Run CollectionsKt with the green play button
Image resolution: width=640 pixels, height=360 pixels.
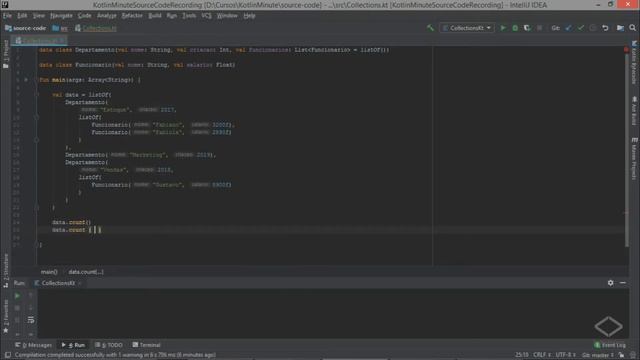pos(503,28)
